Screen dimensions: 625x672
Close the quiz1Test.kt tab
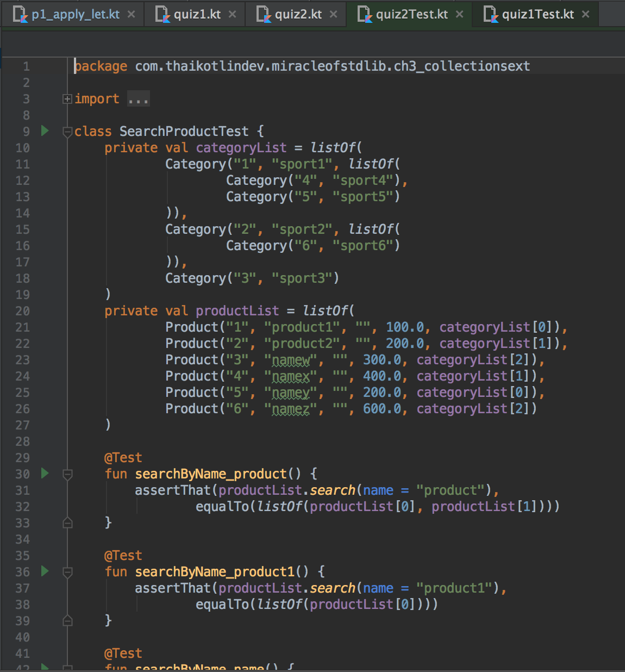point(585,14)
